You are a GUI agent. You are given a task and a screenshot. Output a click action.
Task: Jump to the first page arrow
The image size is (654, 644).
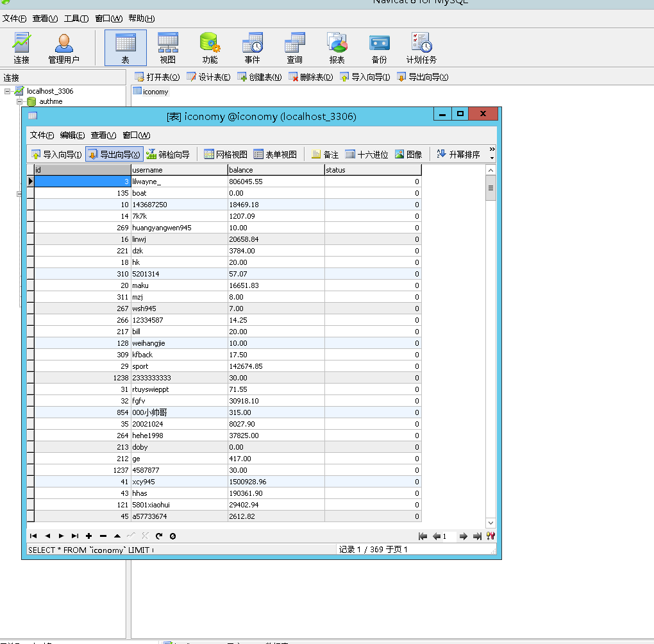423,536
